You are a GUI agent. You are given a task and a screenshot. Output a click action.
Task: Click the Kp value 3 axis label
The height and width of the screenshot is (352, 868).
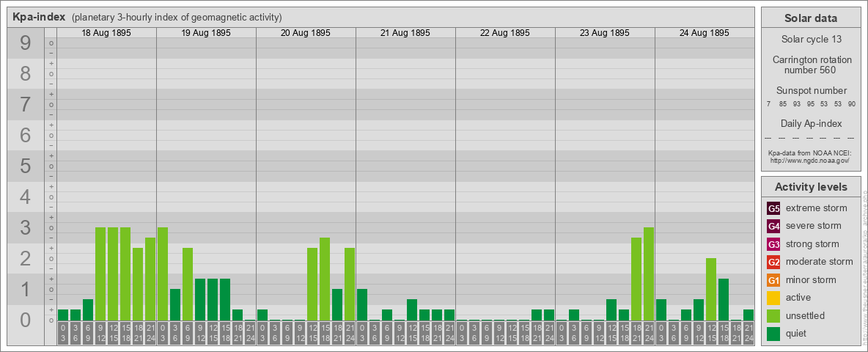tap(26, 227)
